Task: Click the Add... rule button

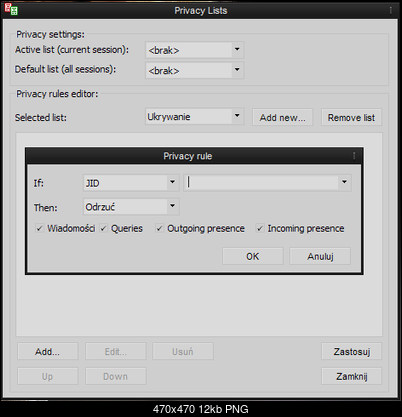Action: click(48, 351)
